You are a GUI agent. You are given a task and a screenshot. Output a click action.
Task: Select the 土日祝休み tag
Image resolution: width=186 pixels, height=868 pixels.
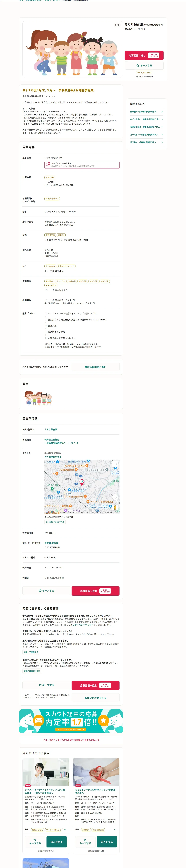click(x=50, y=266)
